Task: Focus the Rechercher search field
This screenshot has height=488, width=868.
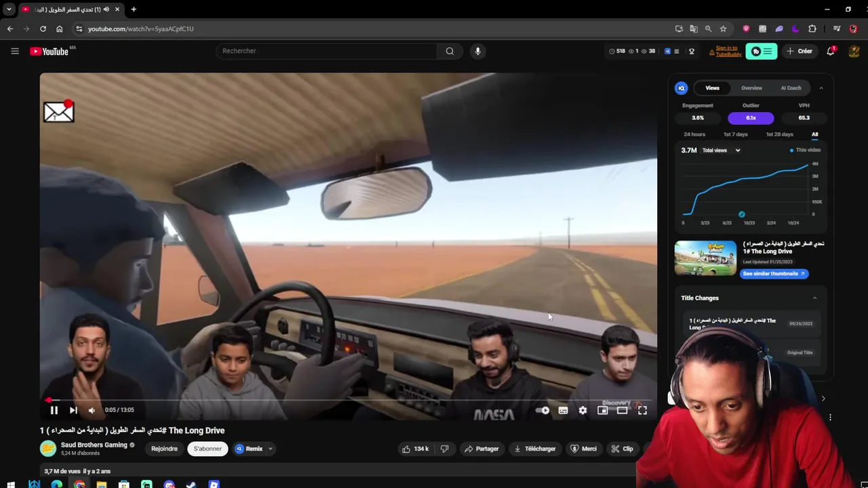Action: (327, 51)
